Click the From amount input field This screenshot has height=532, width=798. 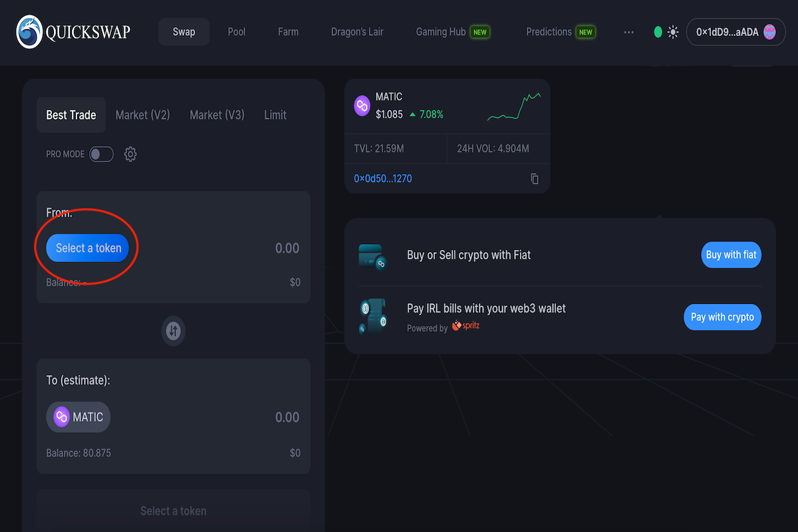pyautogui.click(x=253, y=248)
